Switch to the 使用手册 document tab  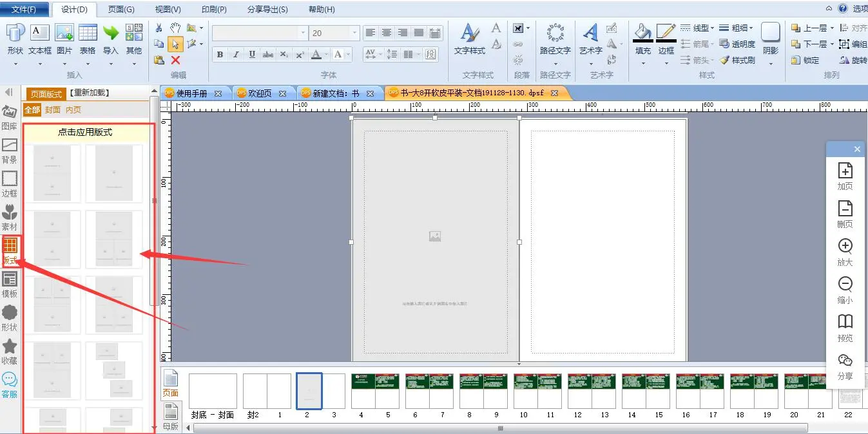pos(191,93)
